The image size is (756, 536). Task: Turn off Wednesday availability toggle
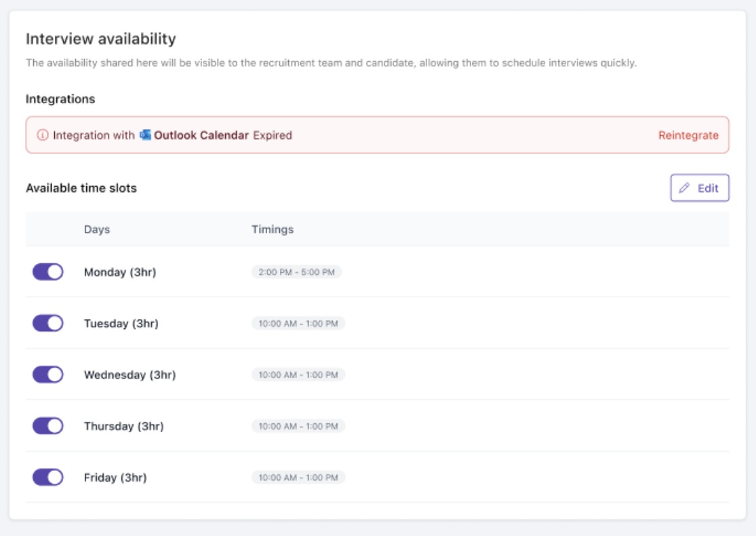tap(48, 375)
